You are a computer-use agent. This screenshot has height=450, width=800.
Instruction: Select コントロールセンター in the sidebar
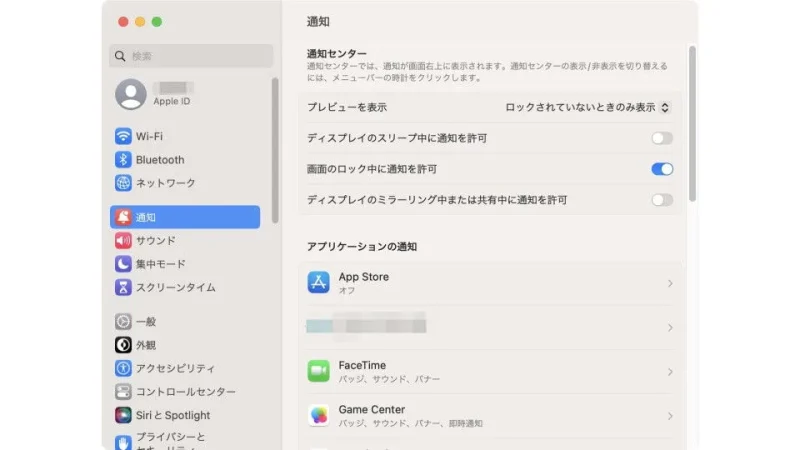pos(185,392)
